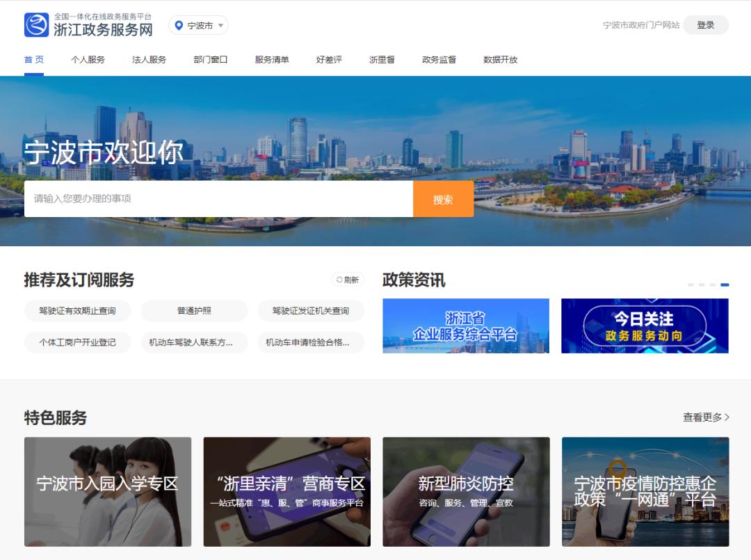Open the 宁波市入园入学专区 card

click(106, 490)
